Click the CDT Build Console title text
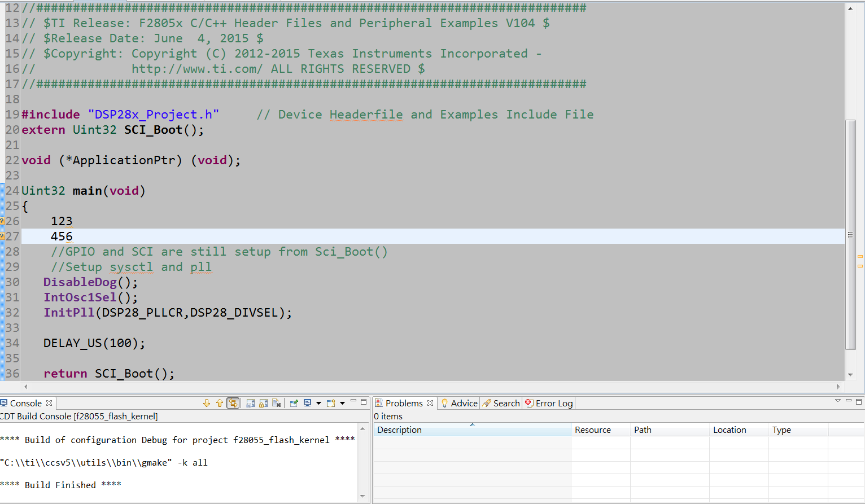 pos(79,417)
